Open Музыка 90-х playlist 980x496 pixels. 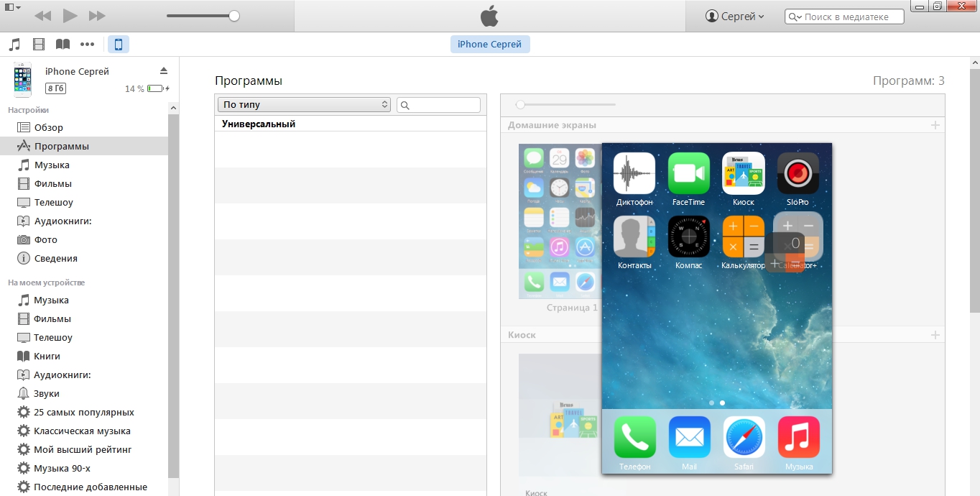(84, 468)
